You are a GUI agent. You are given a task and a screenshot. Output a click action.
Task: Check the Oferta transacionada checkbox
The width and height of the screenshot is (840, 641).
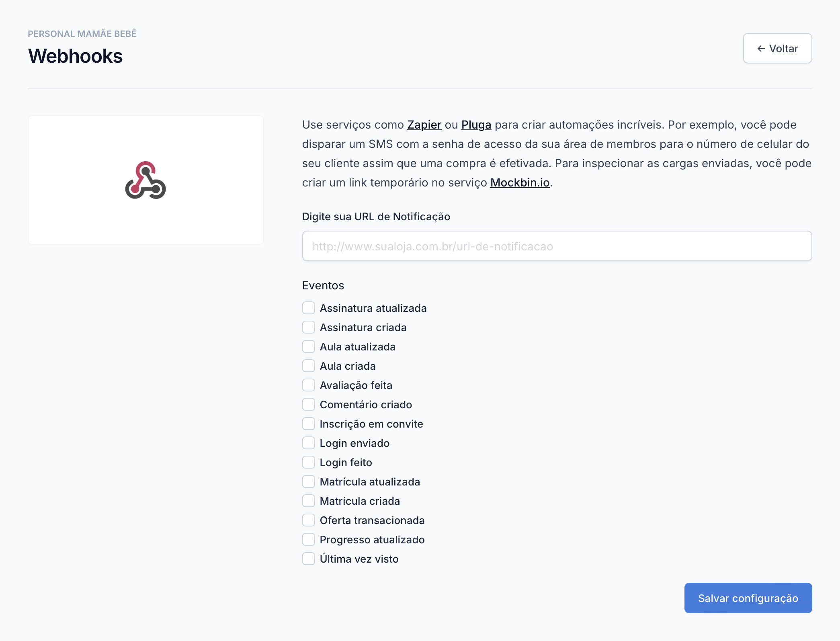(309, 520)
